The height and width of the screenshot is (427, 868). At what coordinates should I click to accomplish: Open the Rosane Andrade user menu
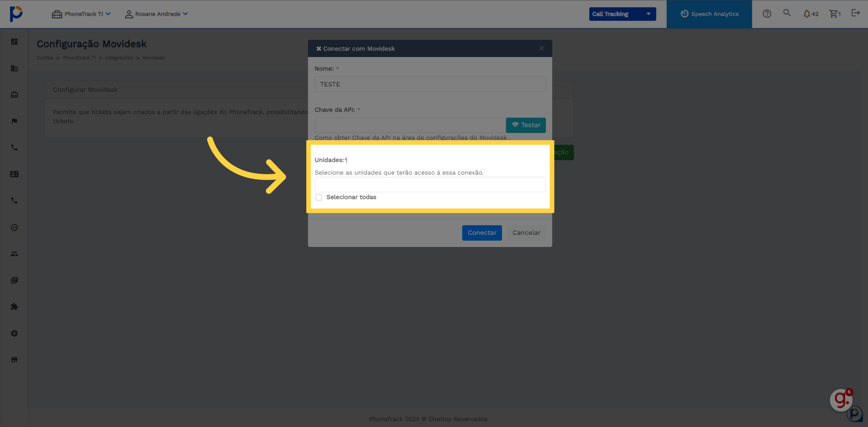point(157,14)
